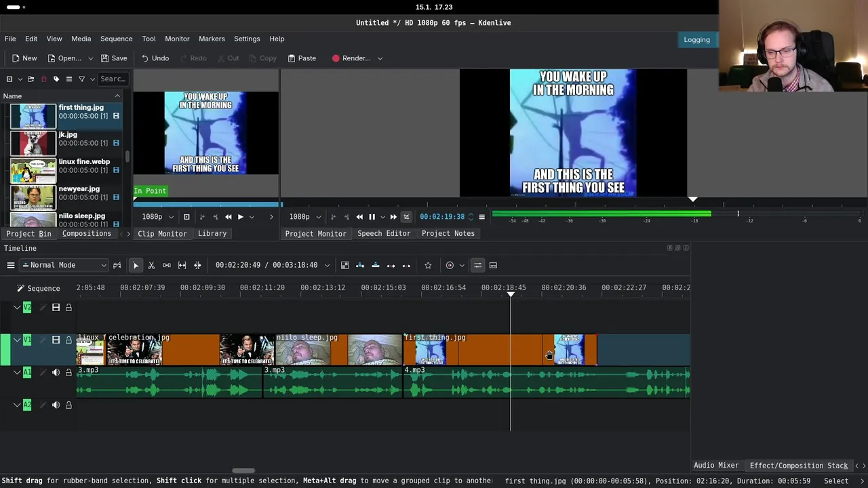Open the bin view options hamburger icon
868x488 pixels.
click(69, 79)
